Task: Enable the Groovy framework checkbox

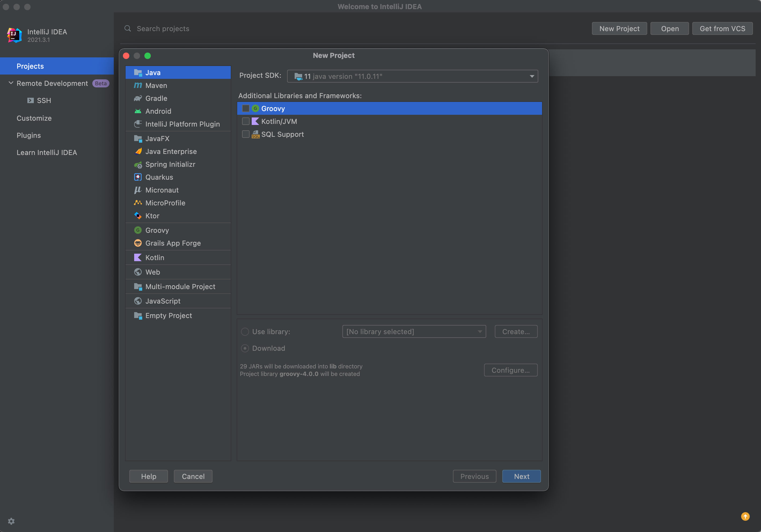Action: click(246, 108)
